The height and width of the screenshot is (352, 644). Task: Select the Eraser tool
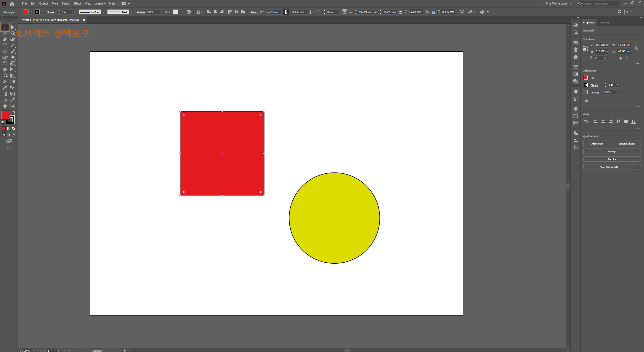(13, 58)
